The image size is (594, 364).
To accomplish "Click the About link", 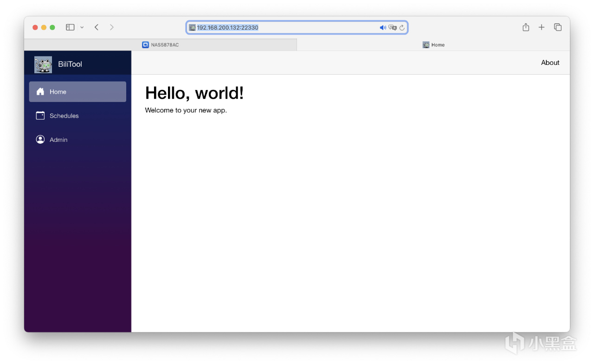I will [550, 63].
